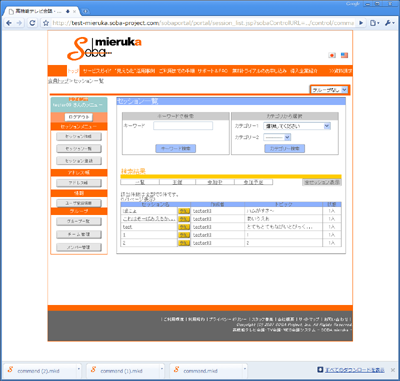Focus the keyword text field

click(183, 126)
